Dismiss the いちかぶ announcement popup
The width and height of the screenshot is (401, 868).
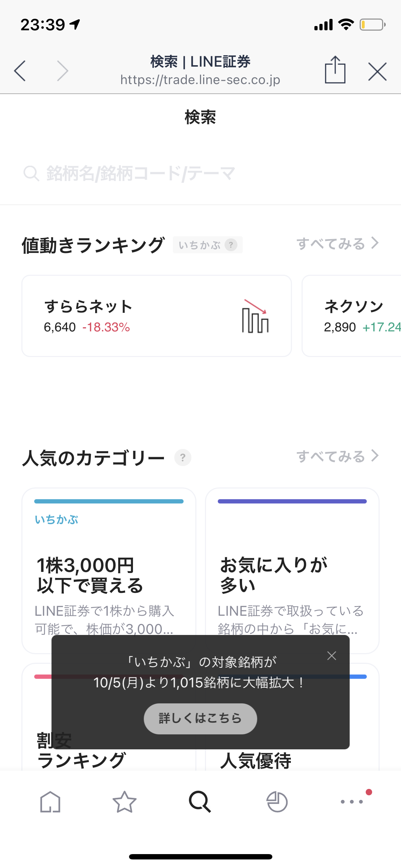click(x=331, y=656)
